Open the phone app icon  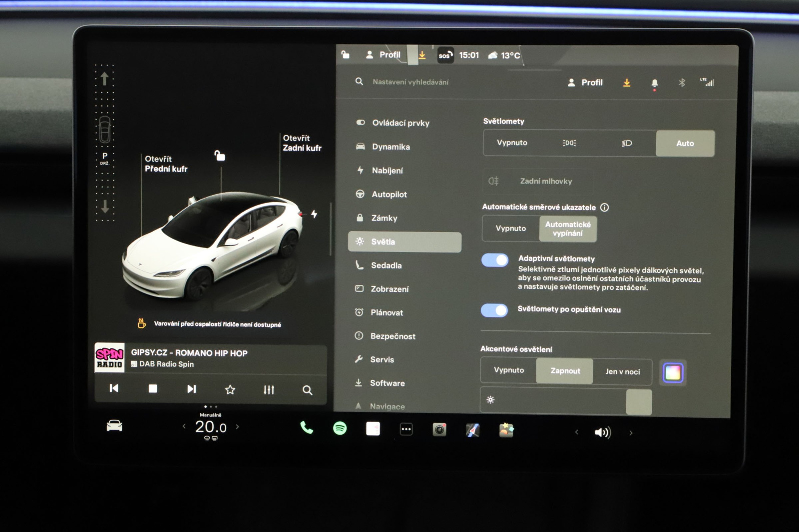306,428
